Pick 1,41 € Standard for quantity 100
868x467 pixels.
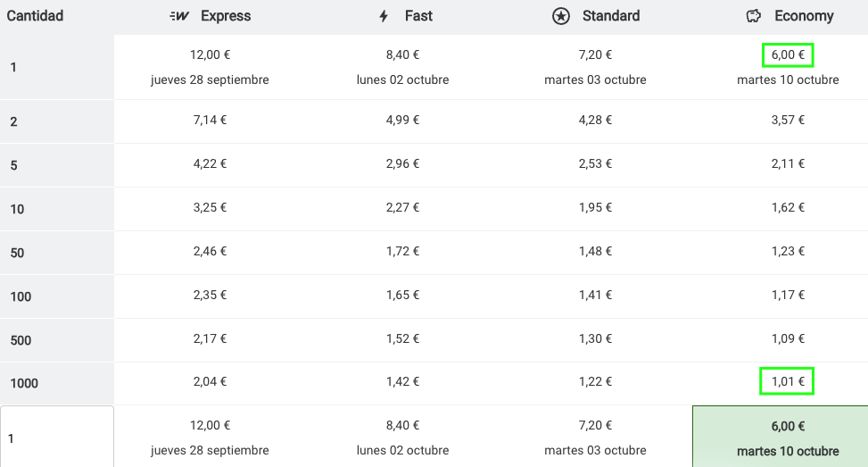coord(595,296)
